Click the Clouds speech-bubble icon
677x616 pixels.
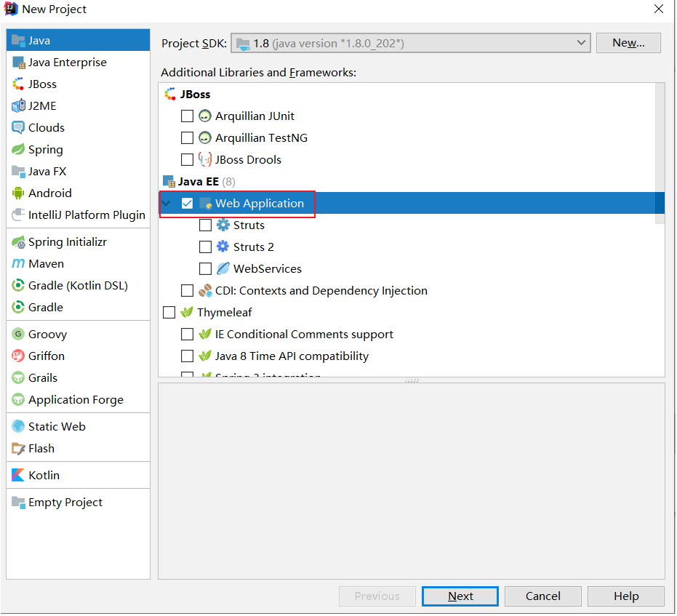[18, 128]
